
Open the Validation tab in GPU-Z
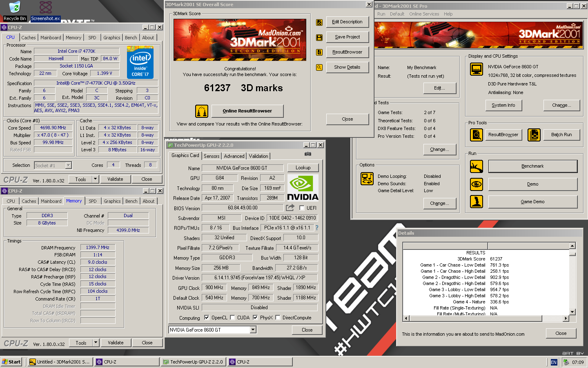click(x=258, y=156)
